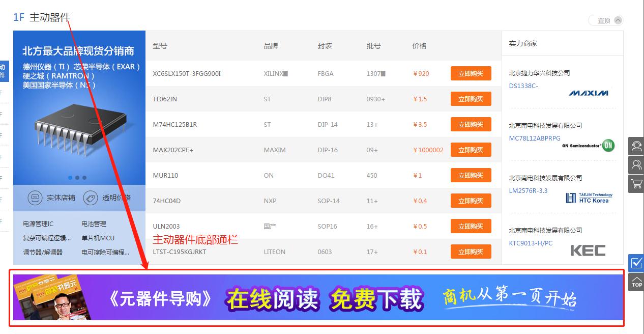Select model MUR110
The width and height of the screenshot is (644, 334).
165,175
